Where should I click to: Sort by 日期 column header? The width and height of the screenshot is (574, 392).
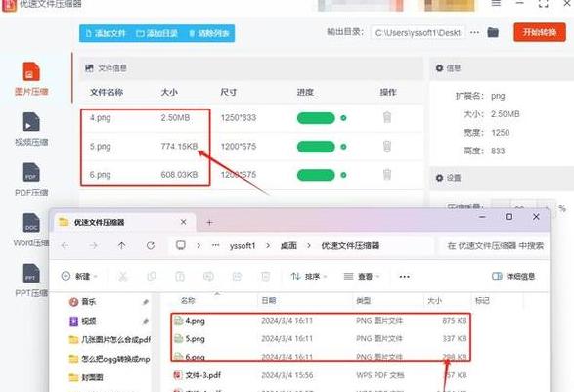coord(269,301)
